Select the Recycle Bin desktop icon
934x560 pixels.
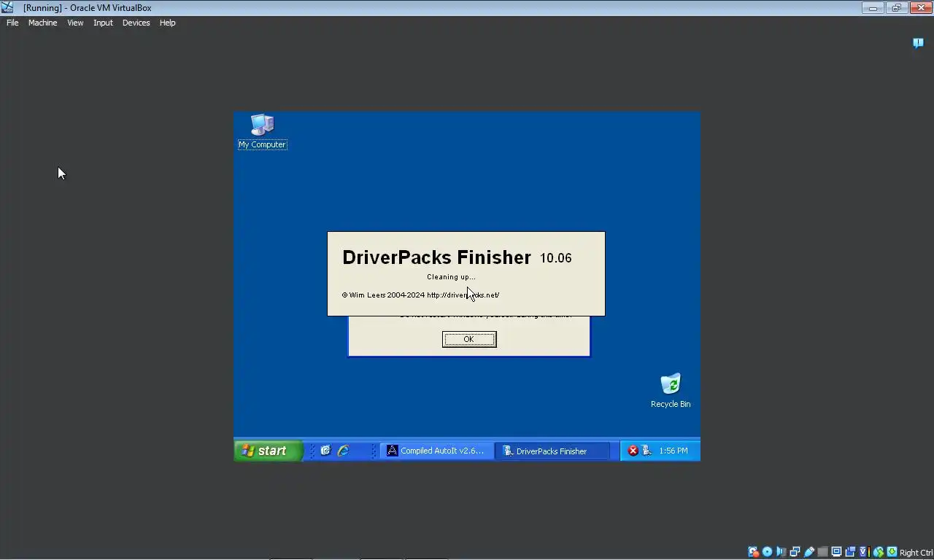point(670,391)
